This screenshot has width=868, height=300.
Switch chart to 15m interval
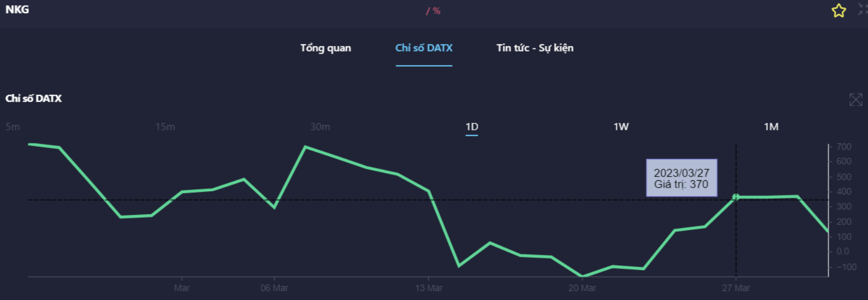point(165,127)
